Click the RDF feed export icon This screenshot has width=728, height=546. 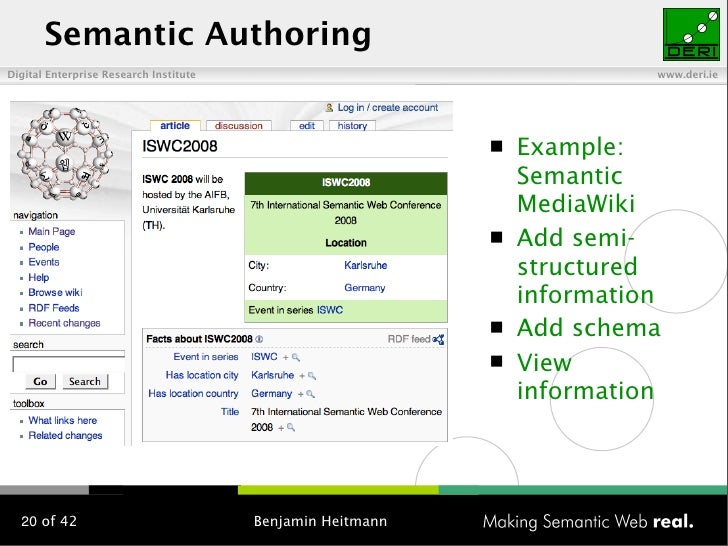[438, 339]
